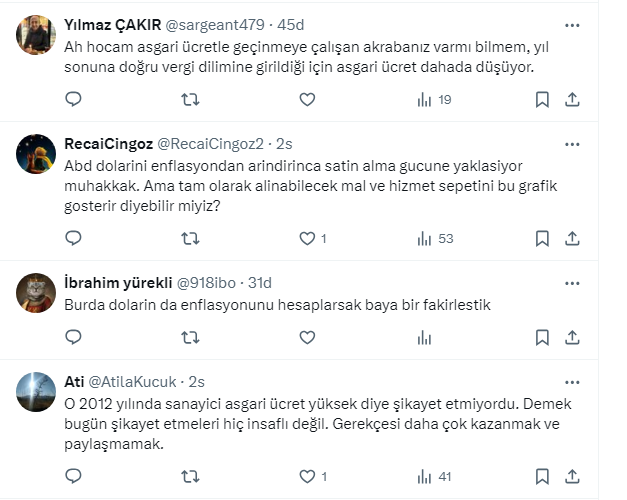
Task: Reply to Yılmaz ÇAKIR's tweet
Action: pos(73,99)
